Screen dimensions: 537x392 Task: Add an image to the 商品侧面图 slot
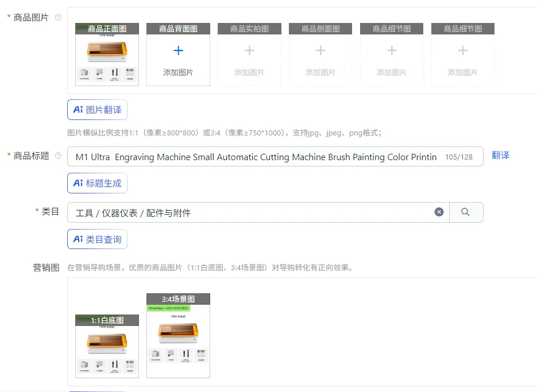[320, 55]
